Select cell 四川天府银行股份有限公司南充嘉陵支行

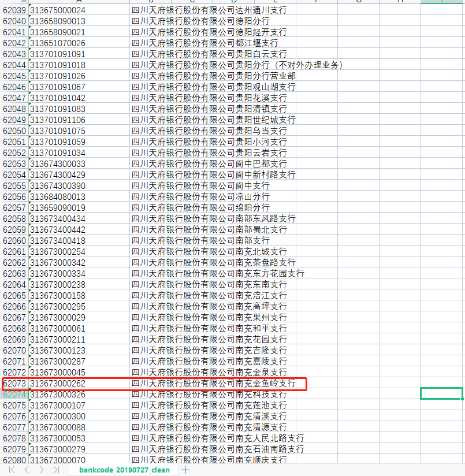point(209,362)
